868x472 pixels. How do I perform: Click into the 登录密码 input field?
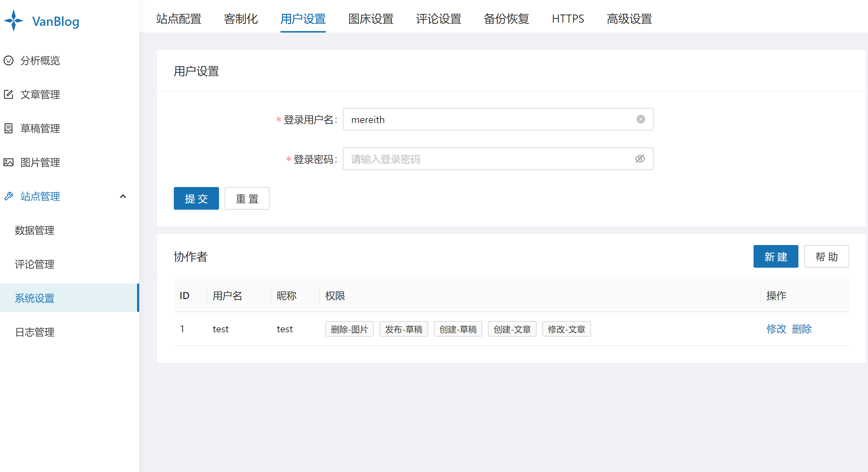[498, 159]
